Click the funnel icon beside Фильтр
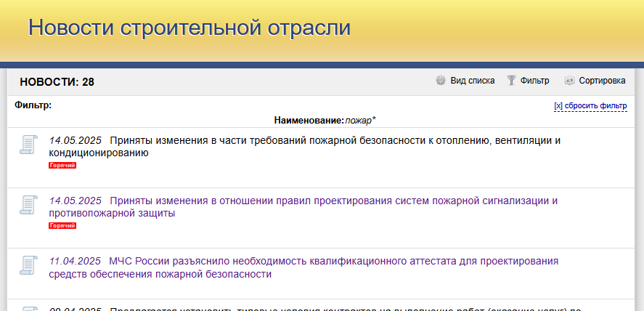The width and height of the screenshot is (644, 311). [x=511, y=81]
